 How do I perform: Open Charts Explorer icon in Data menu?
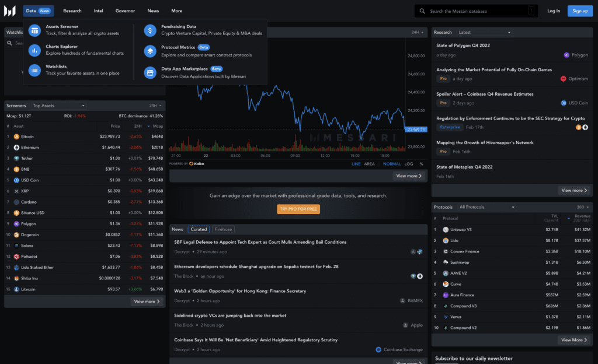tap(34, 50)
